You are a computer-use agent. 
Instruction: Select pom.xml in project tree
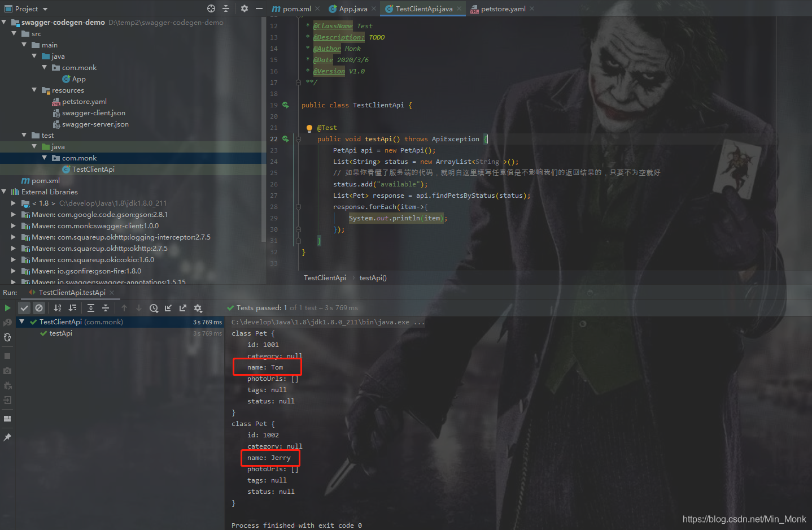pos(45,181)
